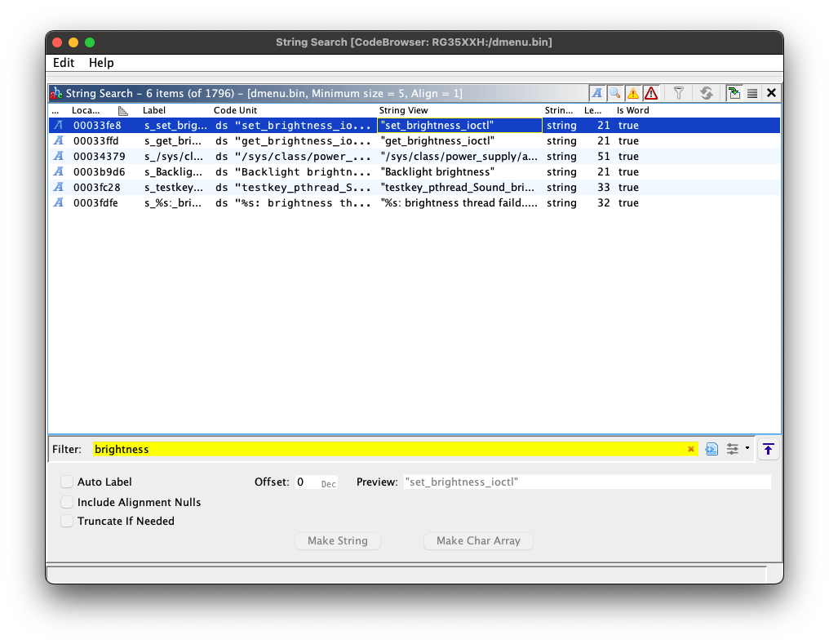
Task: Click the length value 32
Action: 603,202
